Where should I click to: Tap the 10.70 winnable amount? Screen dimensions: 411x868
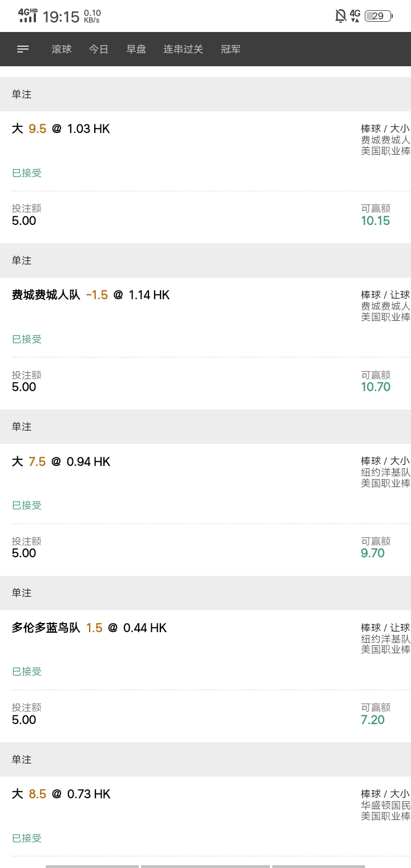point(376,387)
